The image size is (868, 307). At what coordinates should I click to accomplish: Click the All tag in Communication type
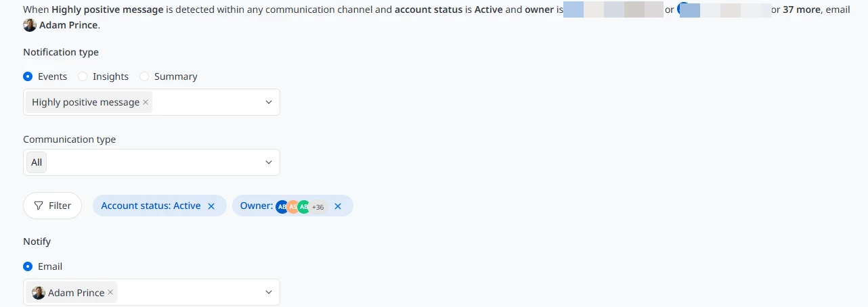(x=37, y=162)
